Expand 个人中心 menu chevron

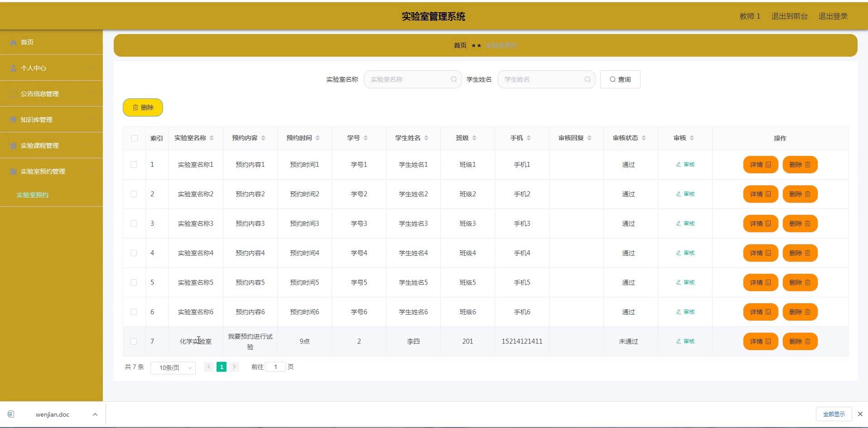pos(91,68)
